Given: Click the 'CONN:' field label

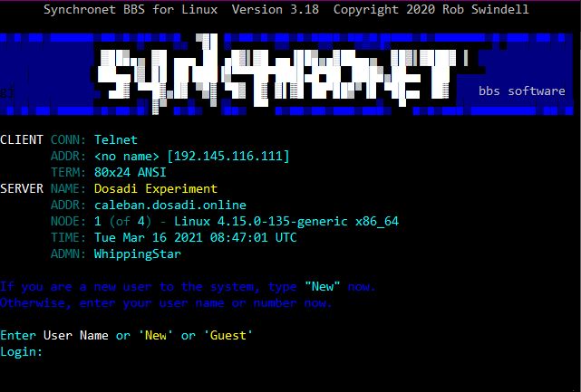Looking at the screenshot, I should [68, 140].
